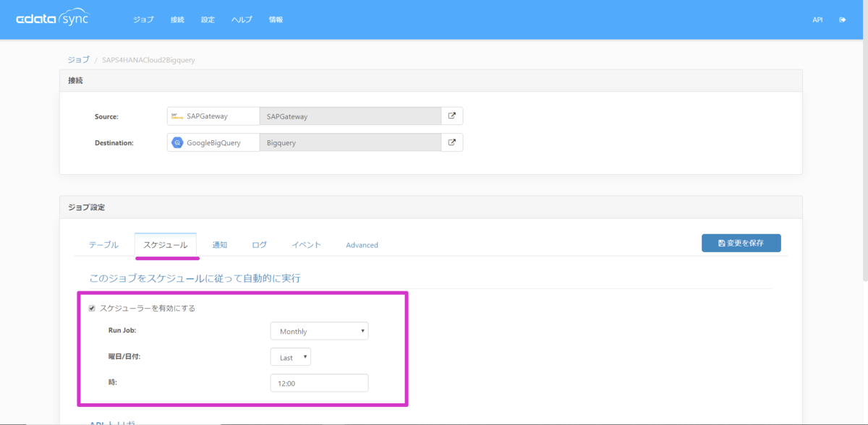This screenshot has height=425, width=868.
Task: Open SAPGateway connection external link icon
Action: (452, 116)
